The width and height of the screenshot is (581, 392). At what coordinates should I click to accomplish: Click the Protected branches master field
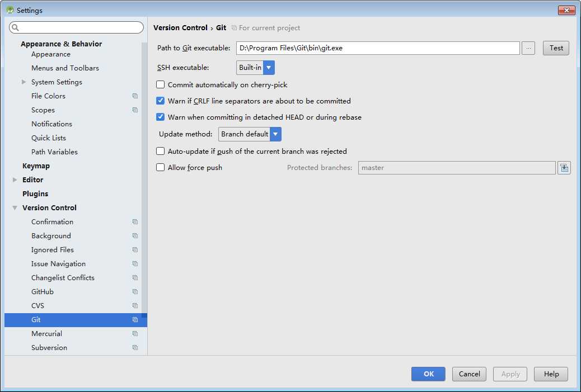[457, 168]
